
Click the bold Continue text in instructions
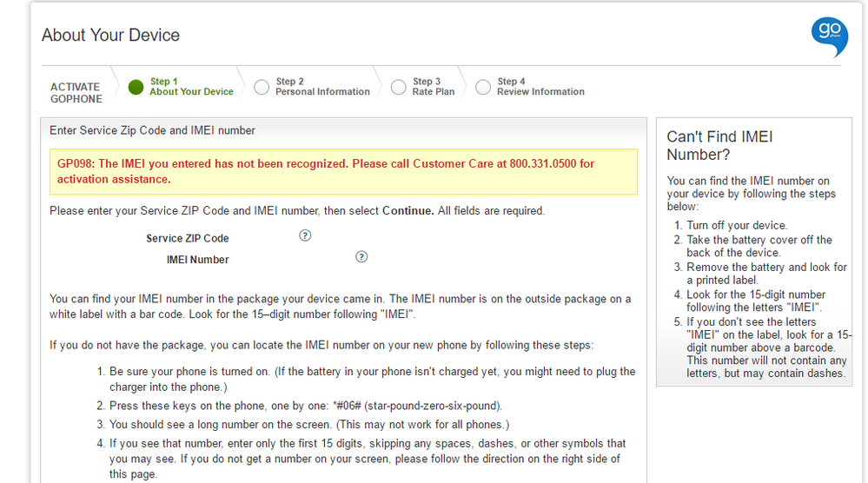[407, 210]
